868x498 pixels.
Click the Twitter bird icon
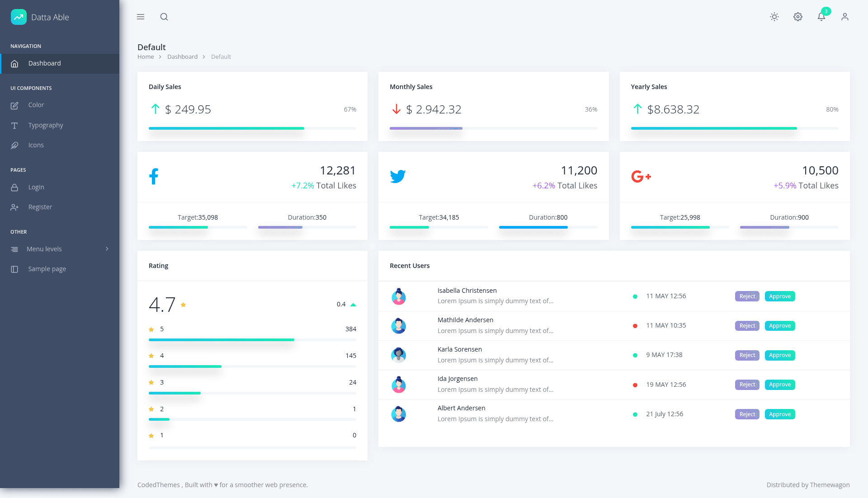click(398, 176)
